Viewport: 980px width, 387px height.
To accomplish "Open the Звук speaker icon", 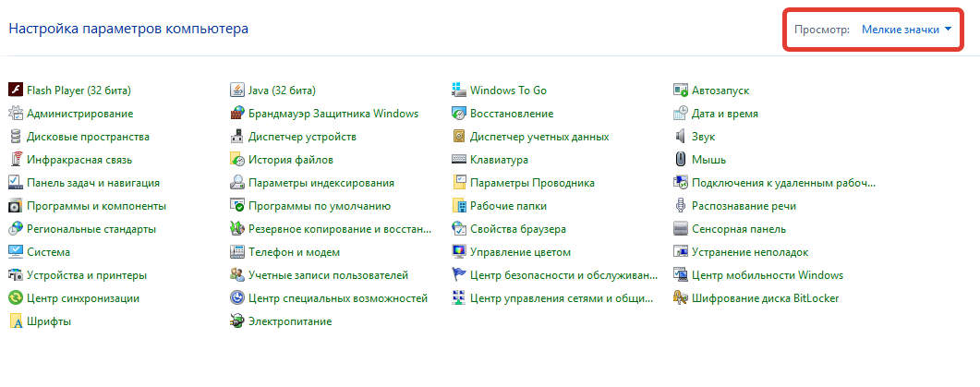I will click(681, 137).
